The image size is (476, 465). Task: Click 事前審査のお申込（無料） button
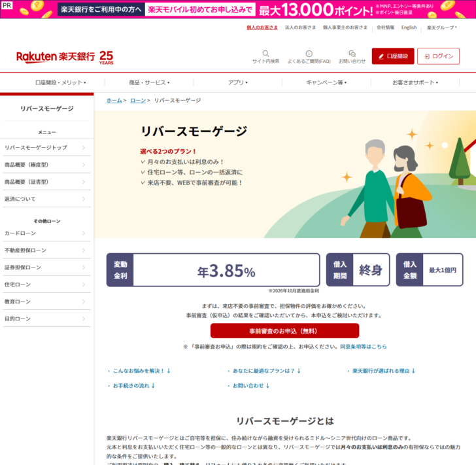click(x=284, y=331)
